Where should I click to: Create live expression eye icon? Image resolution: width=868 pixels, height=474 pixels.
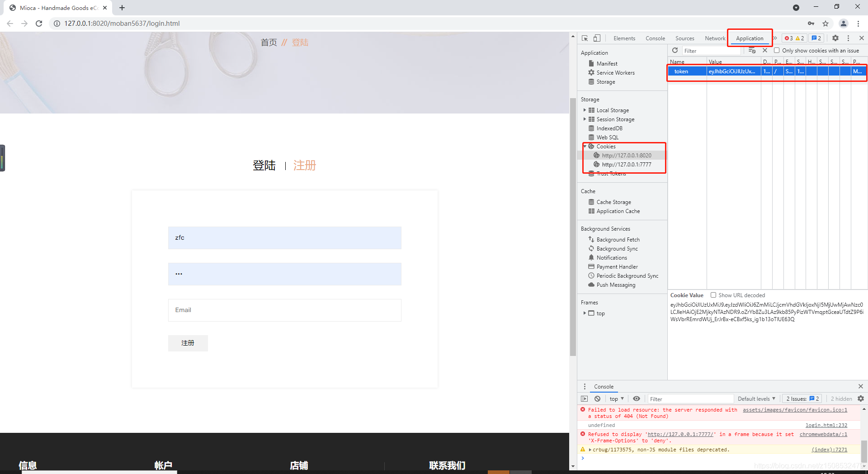pyautogui.click(x=637, y=399)
